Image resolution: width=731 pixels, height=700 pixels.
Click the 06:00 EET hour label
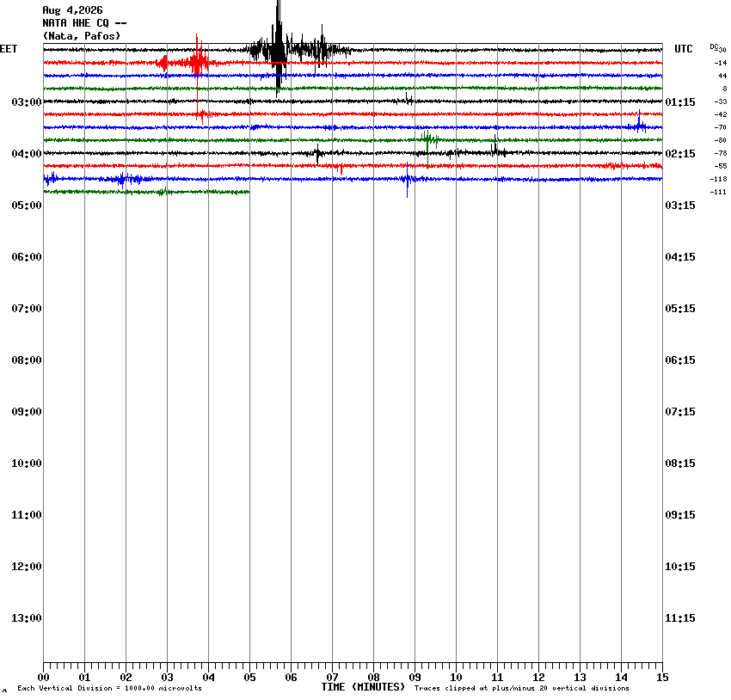point(27,257)
